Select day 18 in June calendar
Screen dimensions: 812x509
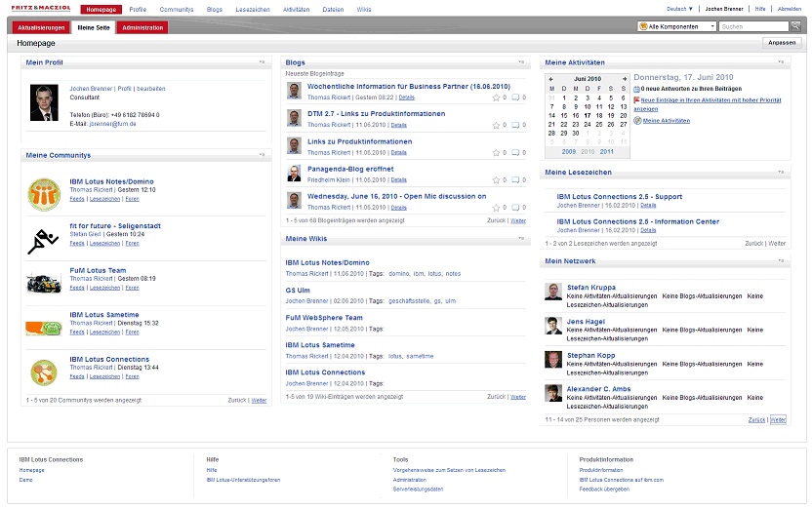coord(599,115)
